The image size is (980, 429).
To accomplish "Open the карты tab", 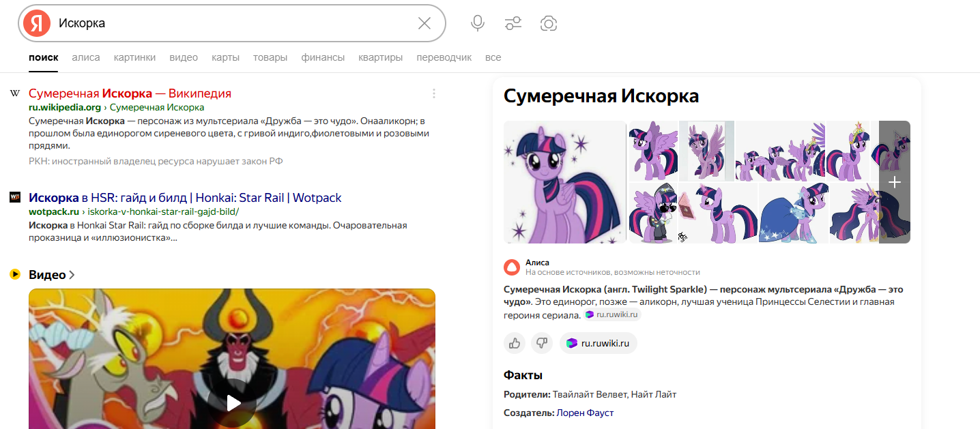I will point(225,57).
